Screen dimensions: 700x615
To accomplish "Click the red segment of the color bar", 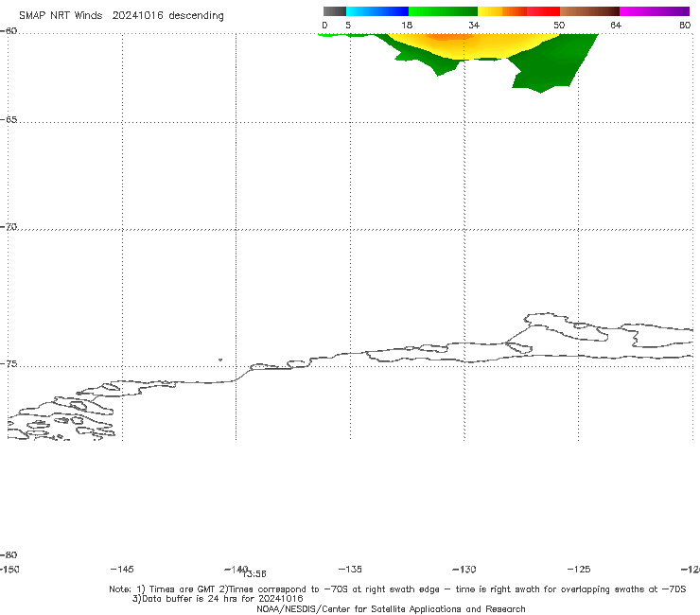I will click(x=543, y=11).
